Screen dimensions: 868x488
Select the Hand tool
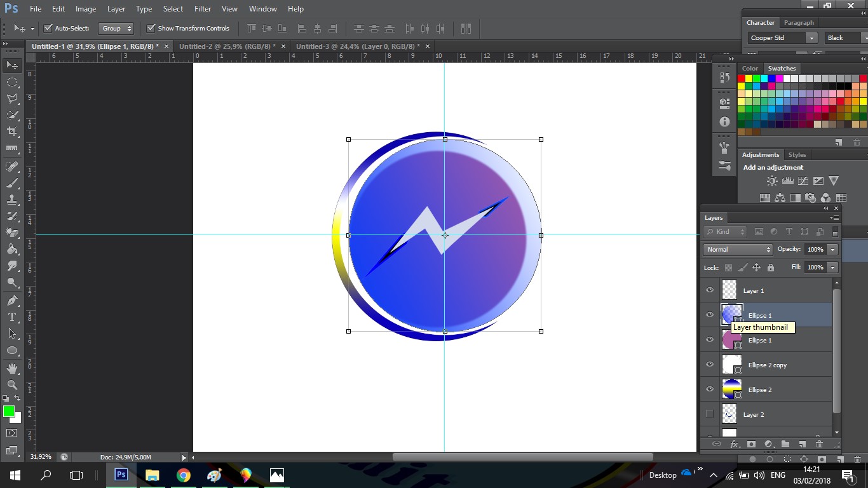point(12,369)
